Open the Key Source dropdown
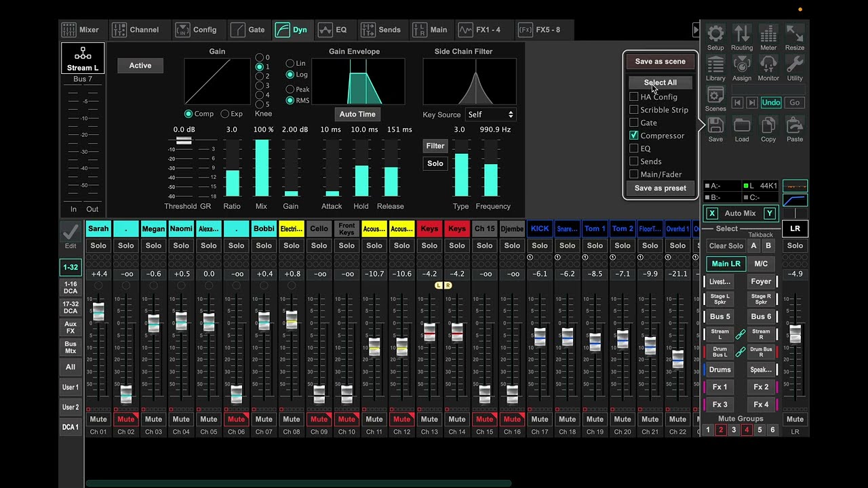 490,115
